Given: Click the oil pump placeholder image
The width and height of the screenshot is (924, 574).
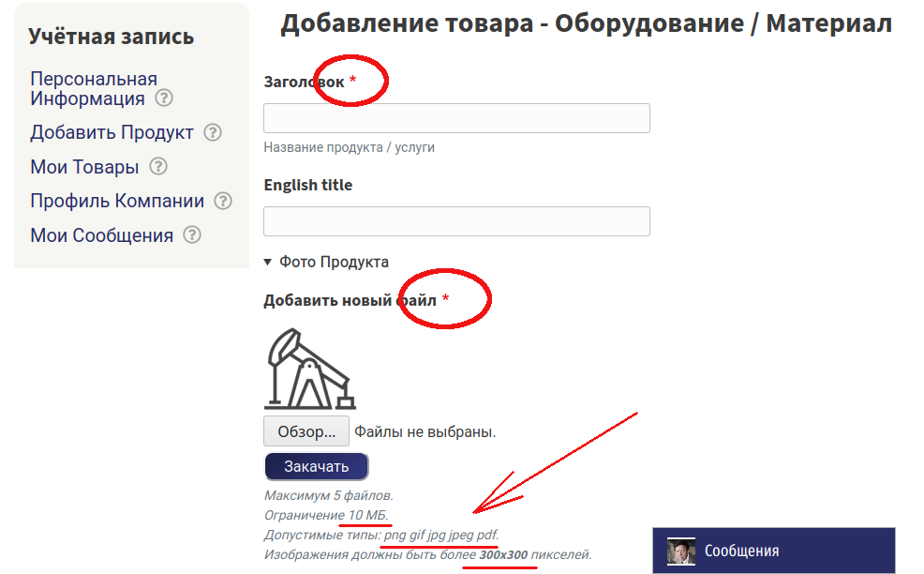Looking at the screenshot, I should click(x=310, y=369).
